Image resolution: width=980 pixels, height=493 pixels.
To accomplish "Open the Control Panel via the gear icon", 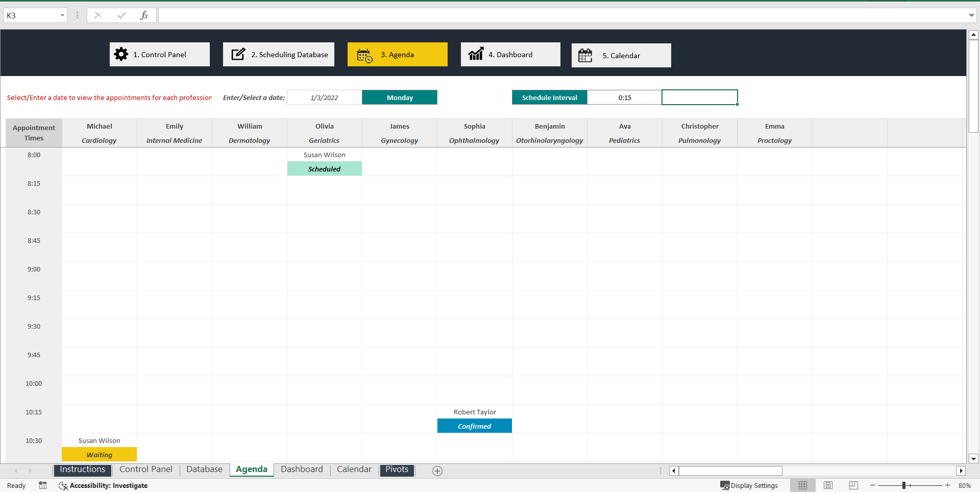I will click(121, 54).
